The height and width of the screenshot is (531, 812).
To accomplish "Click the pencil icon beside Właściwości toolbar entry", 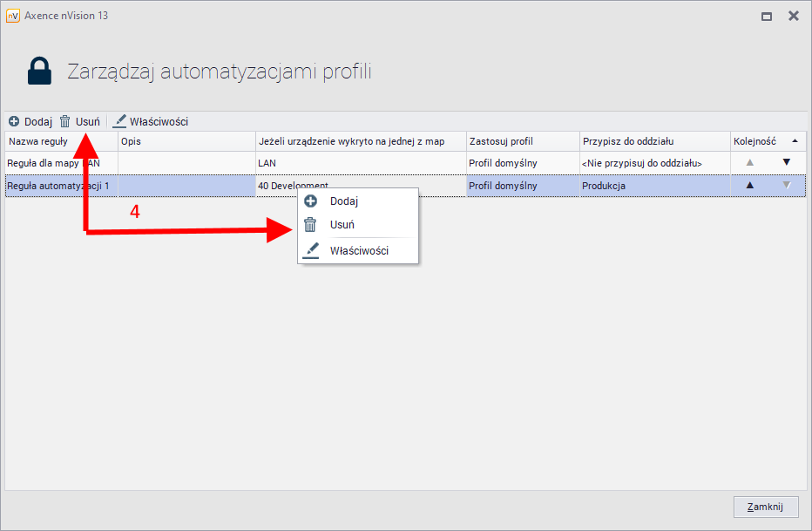I will [x=118, y=121].
